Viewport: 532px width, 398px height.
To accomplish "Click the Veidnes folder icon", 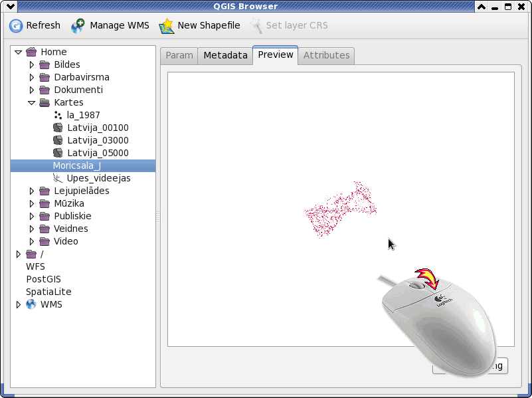I will (44, 229).
